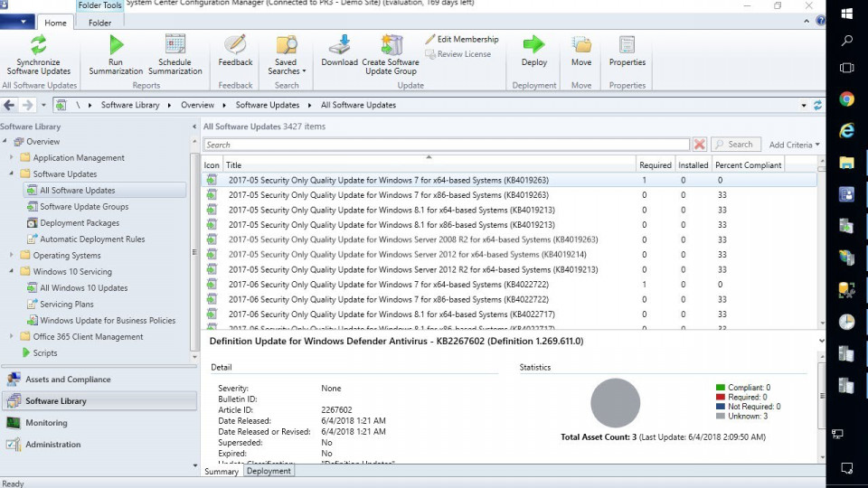Image resolution: width=868 pixels, height=488 pixels.
Task: Clear search with the red X button
Action: [699, 145]
